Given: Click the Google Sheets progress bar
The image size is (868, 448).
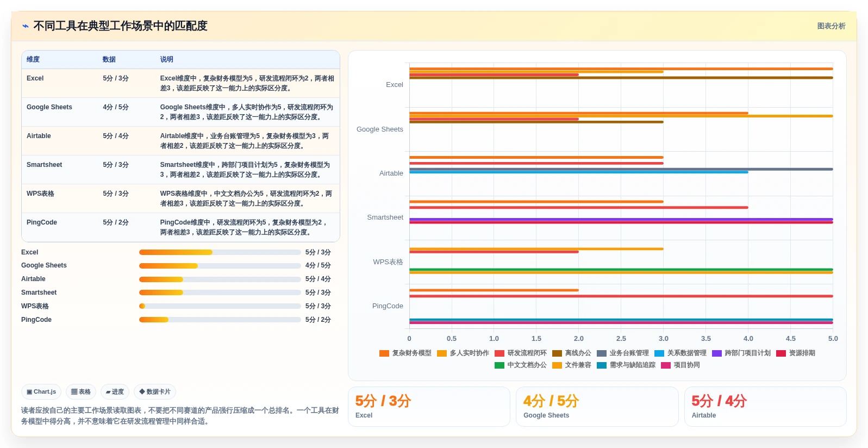Looking at the screenshot, I should tap(220, 266).
